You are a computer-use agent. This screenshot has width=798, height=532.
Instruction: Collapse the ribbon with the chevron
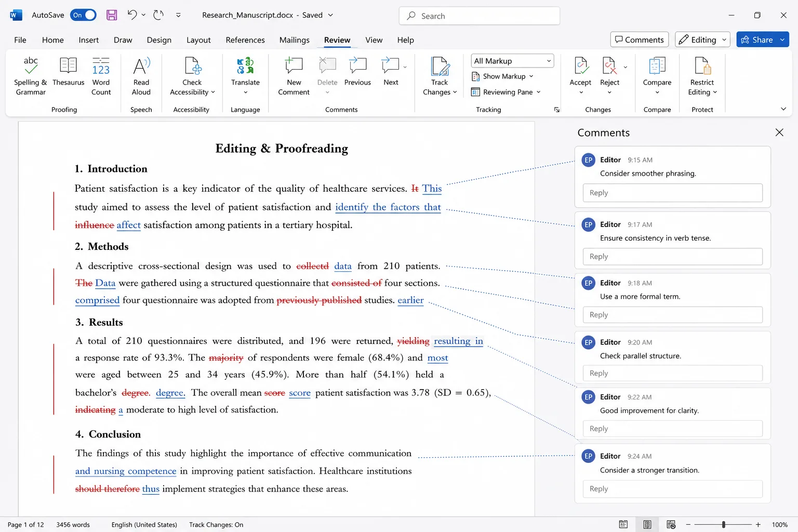pos(783,109)
